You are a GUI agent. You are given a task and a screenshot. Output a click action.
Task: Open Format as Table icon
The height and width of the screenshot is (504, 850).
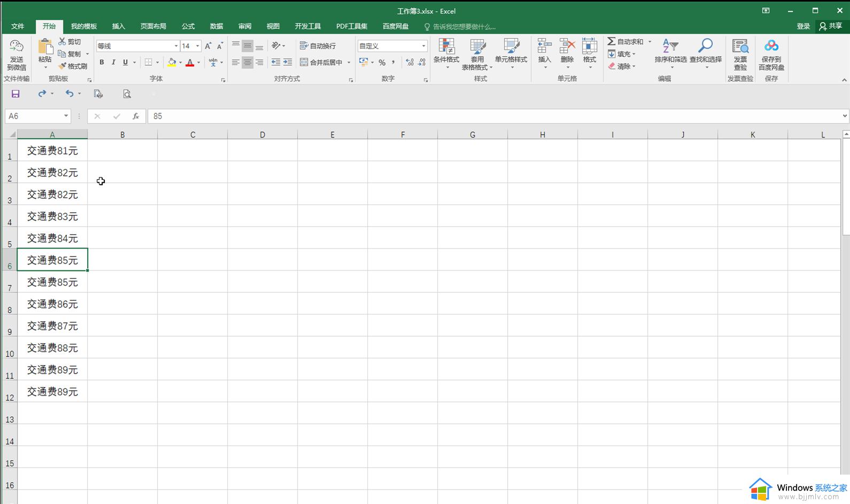(477, 46)
